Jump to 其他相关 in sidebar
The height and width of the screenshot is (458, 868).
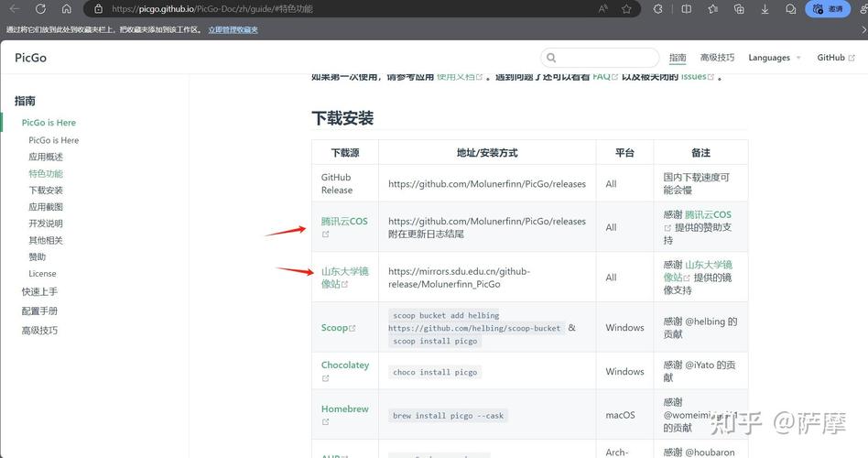[x=46, y=240]
